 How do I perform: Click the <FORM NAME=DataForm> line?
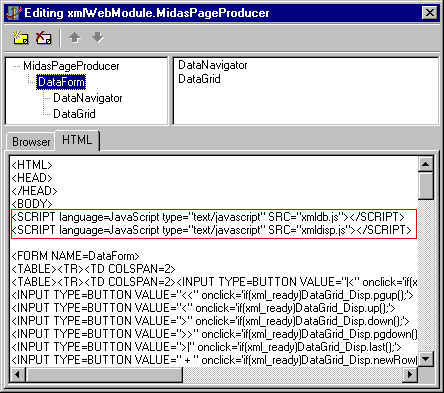pos(75,256)
